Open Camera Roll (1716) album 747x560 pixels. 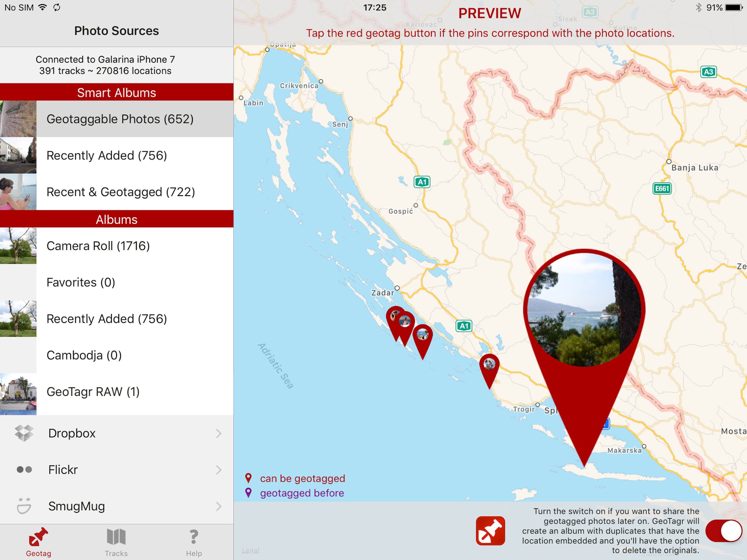[x=117, y=246]
